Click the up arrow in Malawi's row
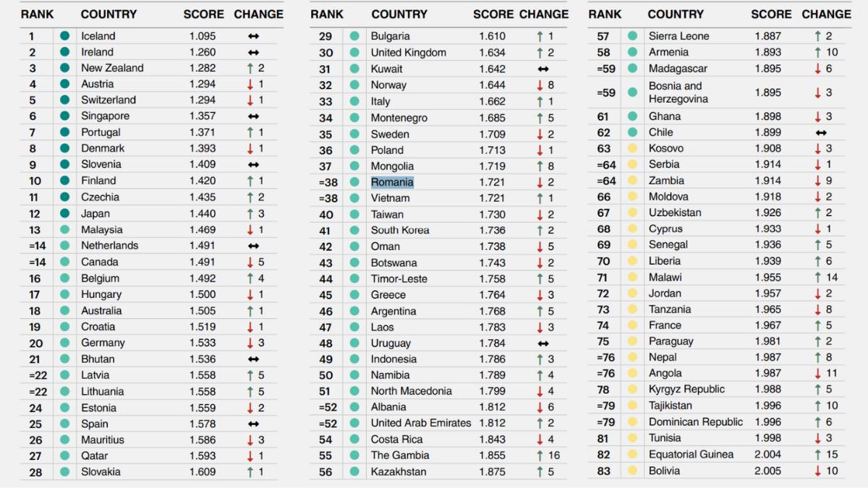This screenshot has width=868, height=488. [x=818, y=278]
